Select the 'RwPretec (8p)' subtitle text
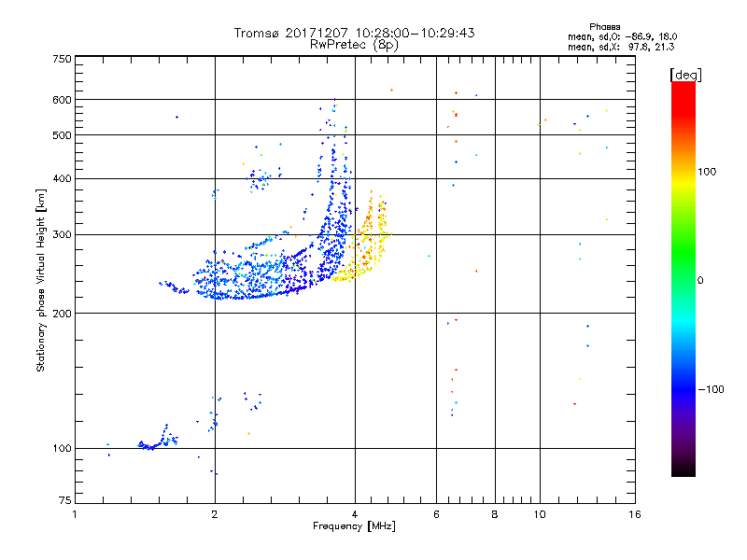This screenshot has width=747, height=560. [x=354, y=45]
